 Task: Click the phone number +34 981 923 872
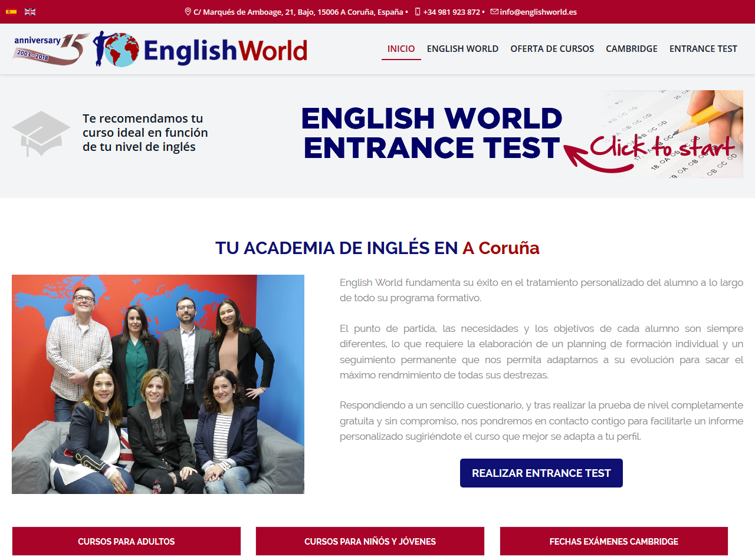(451, 12)
